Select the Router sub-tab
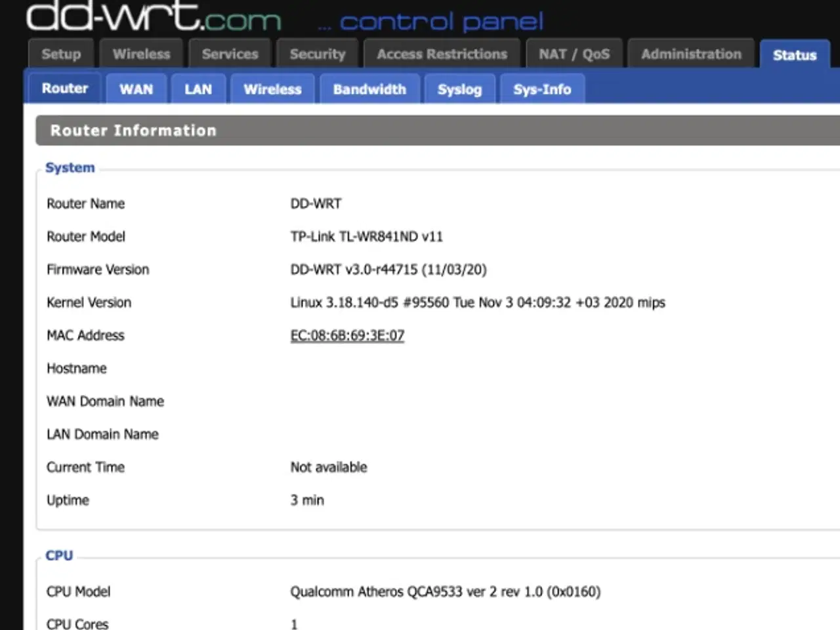Screen dimensions: 840x630 (x=65, y=88)
